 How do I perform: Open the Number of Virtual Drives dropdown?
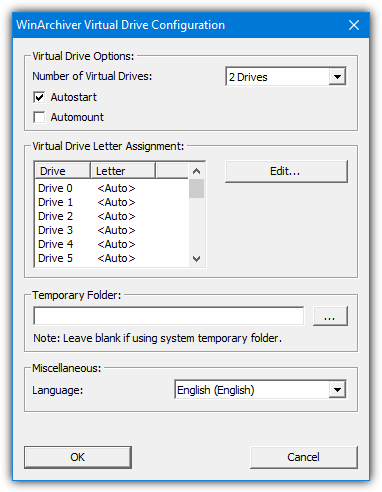pyautogui.click(x=286, y=77)
